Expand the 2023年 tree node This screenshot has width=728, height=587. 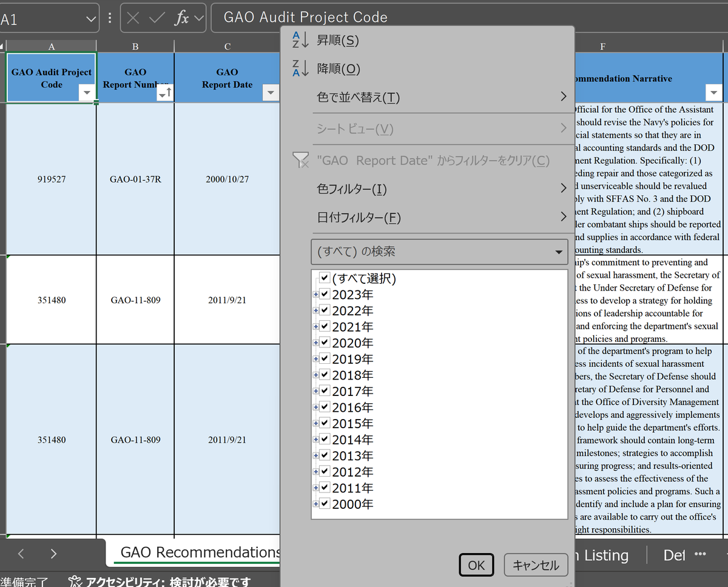pyautogui.click(x=315, y=294)
